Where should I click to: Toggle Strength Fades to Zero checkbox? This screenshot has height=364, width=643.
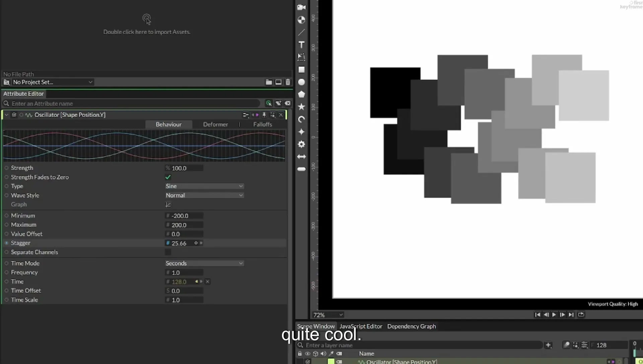tap(168, 177)
